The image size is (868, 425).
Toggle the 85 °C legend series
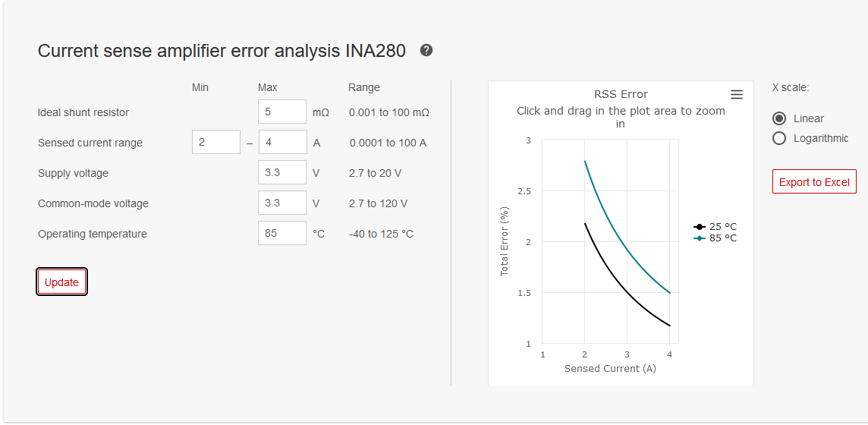[x=715, y=238]
